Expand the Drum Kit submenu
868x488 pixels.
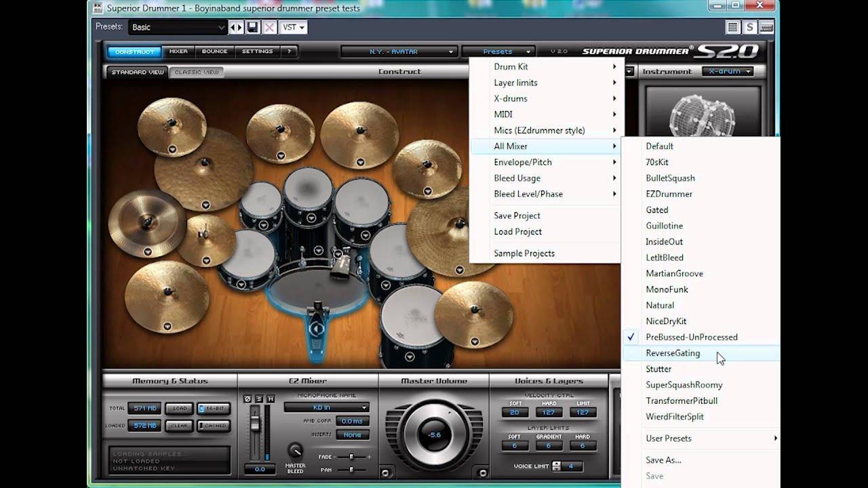click(545, 66)
